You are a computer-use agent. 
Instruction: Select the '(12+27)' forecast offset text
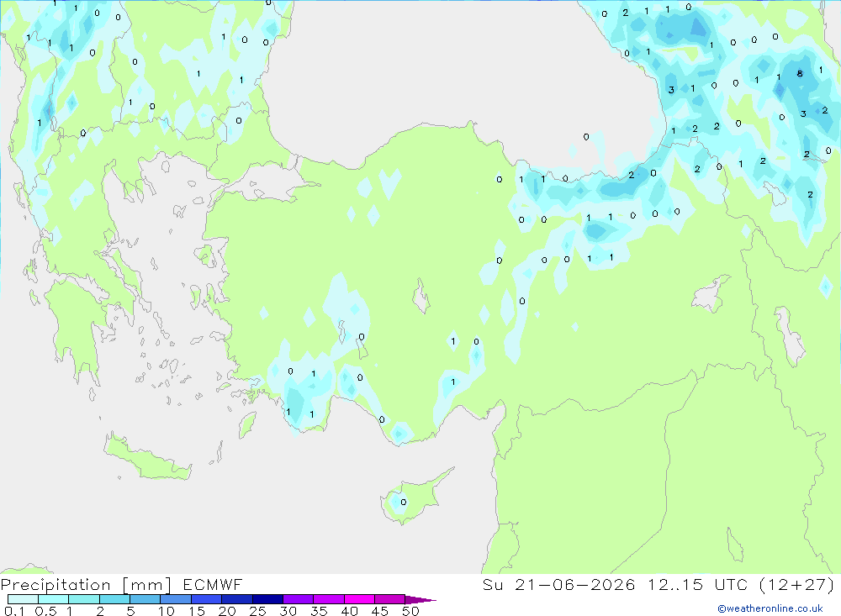coord(797,584)
